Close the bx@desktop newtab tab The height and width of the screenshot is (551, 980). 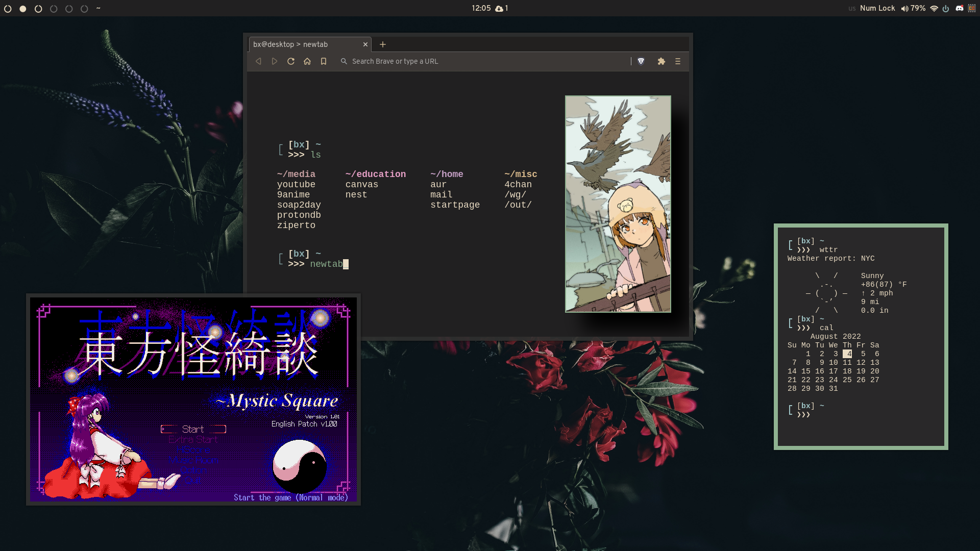(365, 44)
